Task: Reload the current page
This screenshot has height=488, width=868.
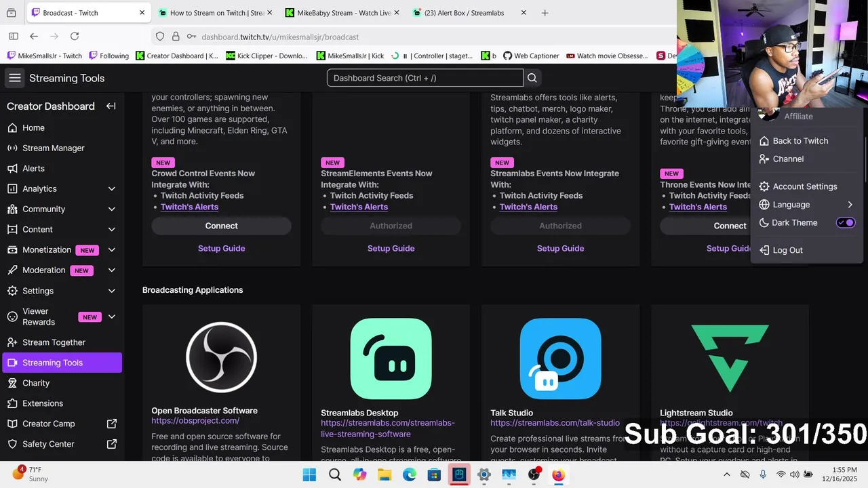Action: point(75,37)
